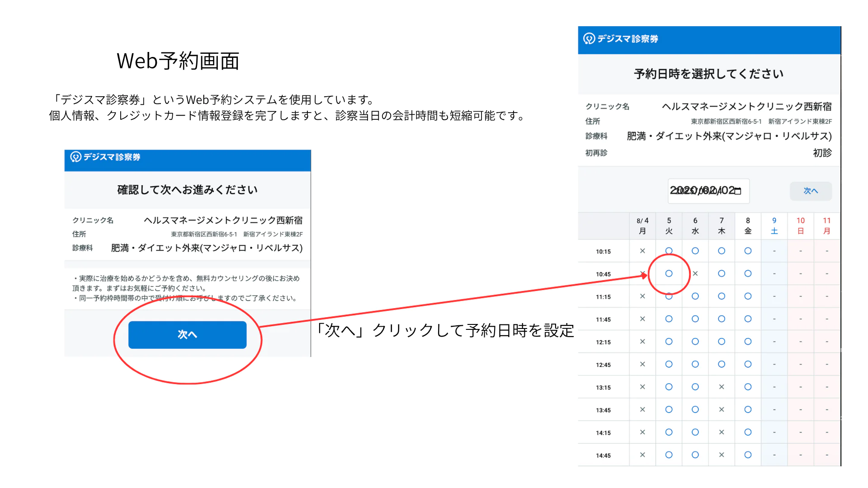The height and width of the screenshot is (488, 868).
Task: Choose the 14:45 circle for Tuesday 5
Action: 669,455
